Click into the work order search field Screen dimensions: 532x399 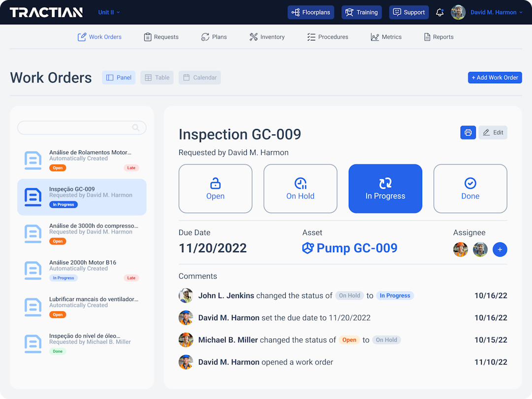point(74,128)
